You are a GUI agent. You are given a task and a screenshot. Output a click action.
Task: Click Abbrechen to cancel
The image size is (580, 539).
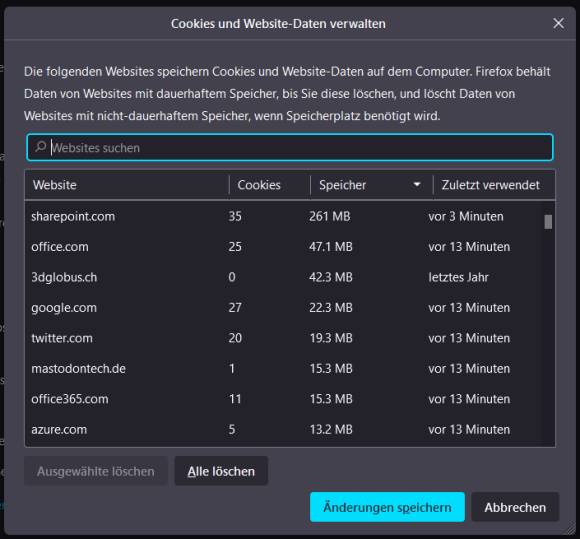[515, 507]
